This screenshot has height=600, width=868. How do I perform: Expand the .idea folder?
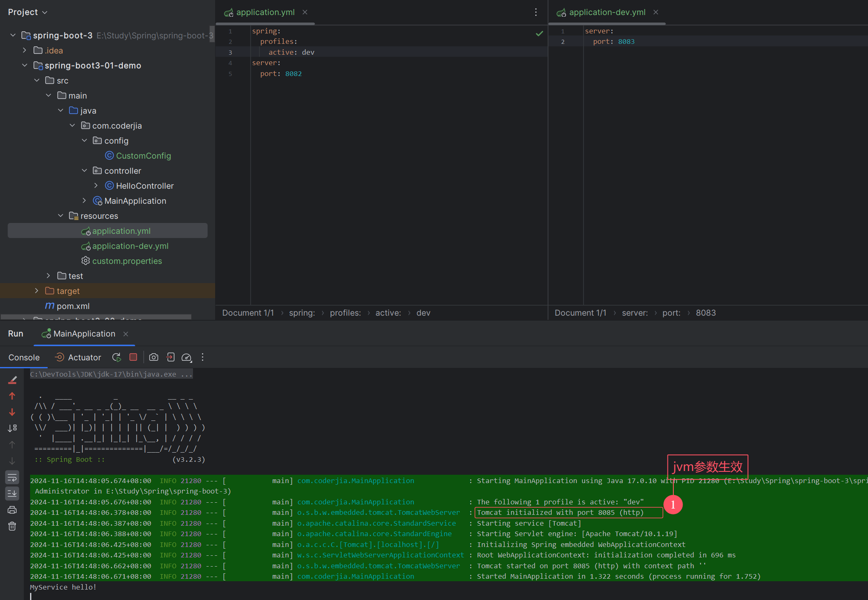pyautogui.click(x=25, y=51)
